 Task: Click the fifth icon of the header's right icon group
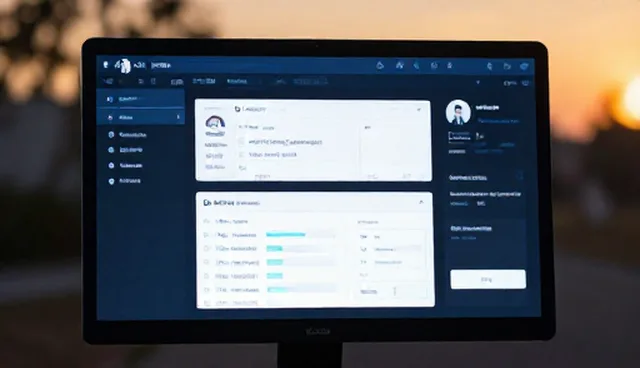pos(450,65)
